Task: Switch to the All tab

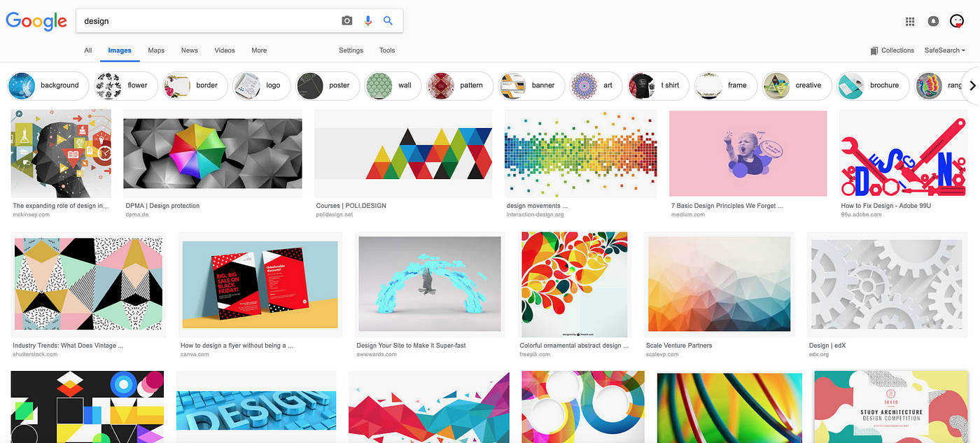Action: click(88, 50)
